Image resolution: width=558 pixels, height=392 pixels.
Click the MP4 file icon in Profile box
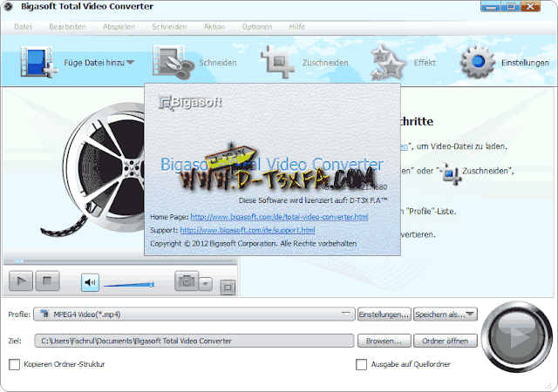44,314
